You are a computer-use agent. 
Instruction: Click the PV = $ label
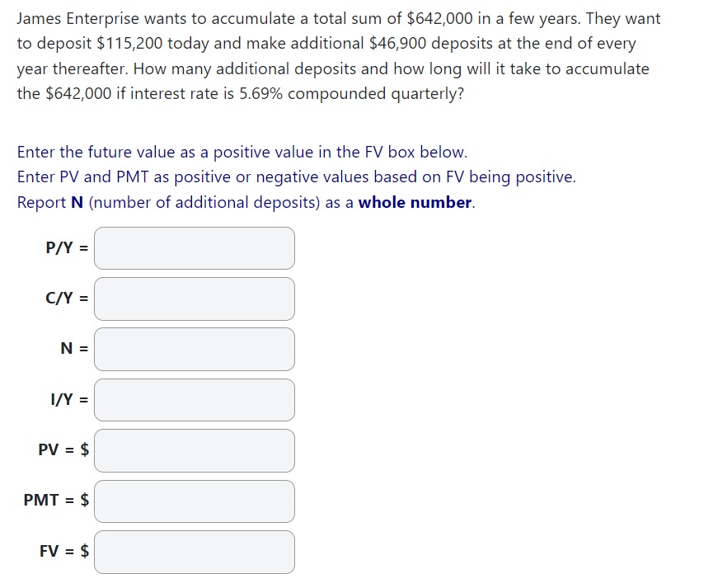point(63,450)
